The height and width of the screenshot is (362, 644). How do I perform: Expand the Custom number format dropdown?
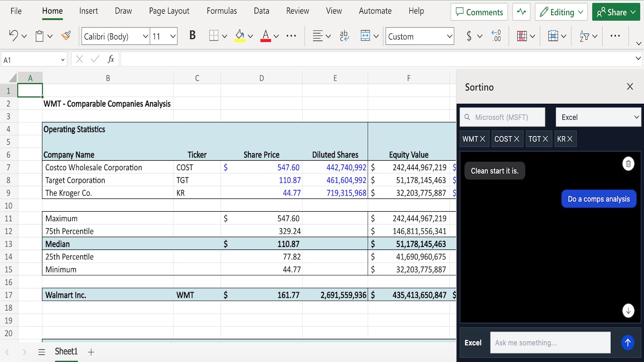tap(449, 36)
